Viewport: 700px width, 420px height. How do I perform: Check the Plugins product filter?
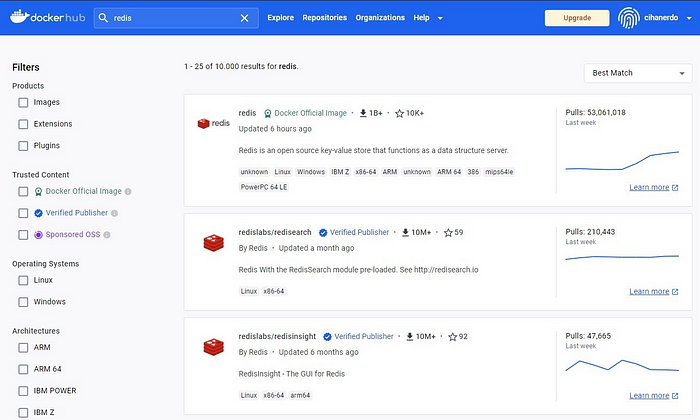[23, 146]
